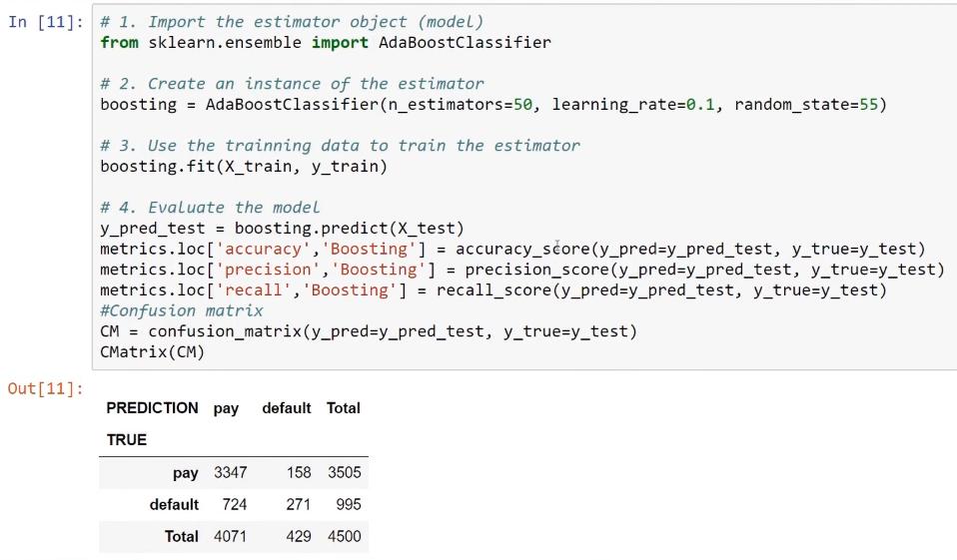
Task: Click the confusion_matrix assignment line
Action: [369, 331]
